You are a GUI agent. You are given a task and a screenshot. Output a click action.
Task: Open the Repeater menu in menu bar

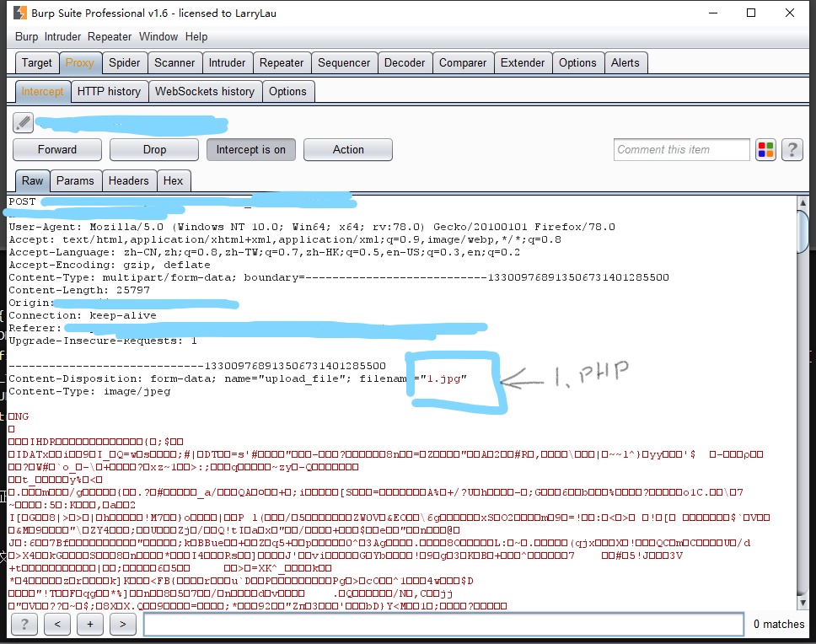tap(110, 36)
